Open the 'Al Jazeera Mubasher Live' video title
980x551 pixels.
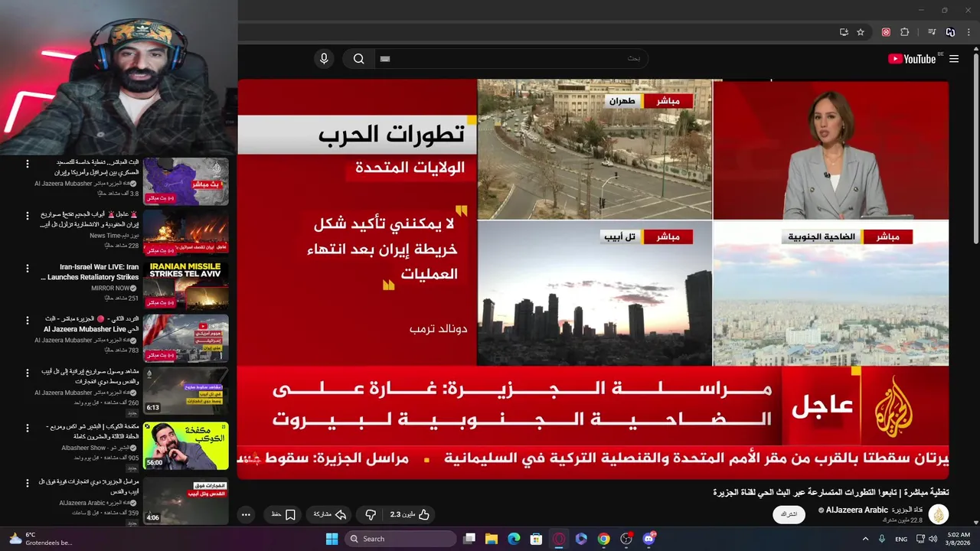click(x=91, y=324)
